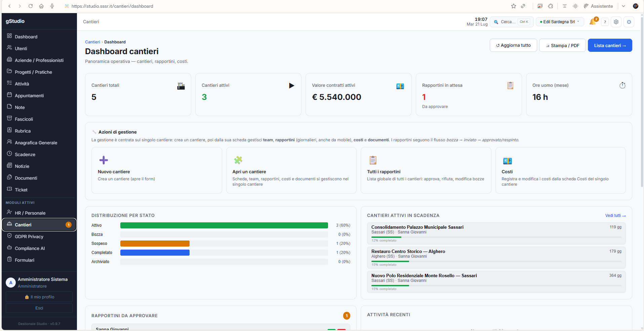Click the Stampa / PDF button
This screenshot has height=331, width=644.
562,45
